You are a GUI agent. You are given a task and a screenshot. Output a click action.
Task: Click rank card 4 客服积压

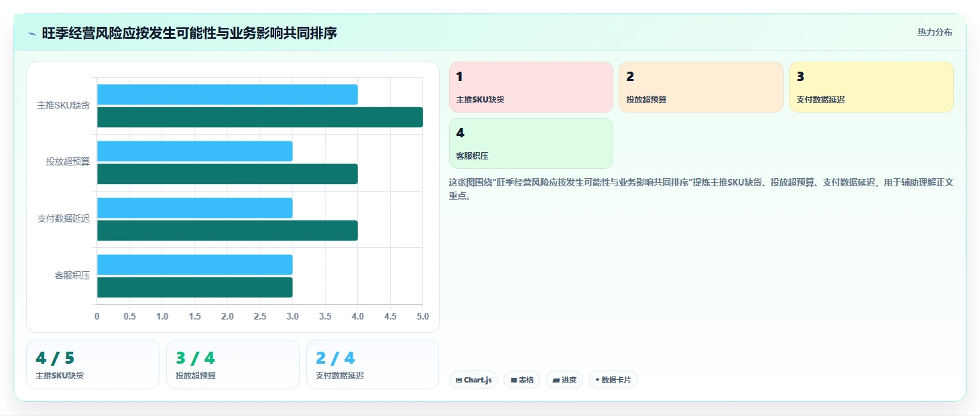tap(531, 143)
